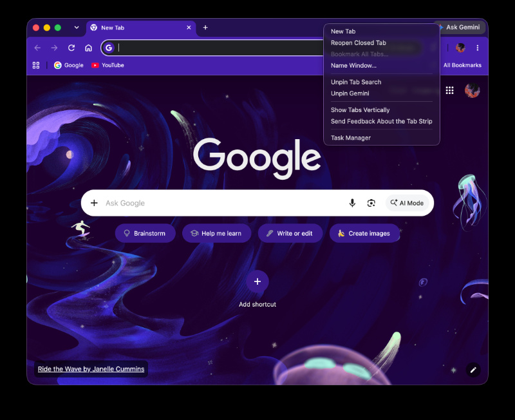The width and height of the screenshot is (515, 420).
Task: Search by image with Lens icon
Action: pyautogui.click(x=371, y=203)
